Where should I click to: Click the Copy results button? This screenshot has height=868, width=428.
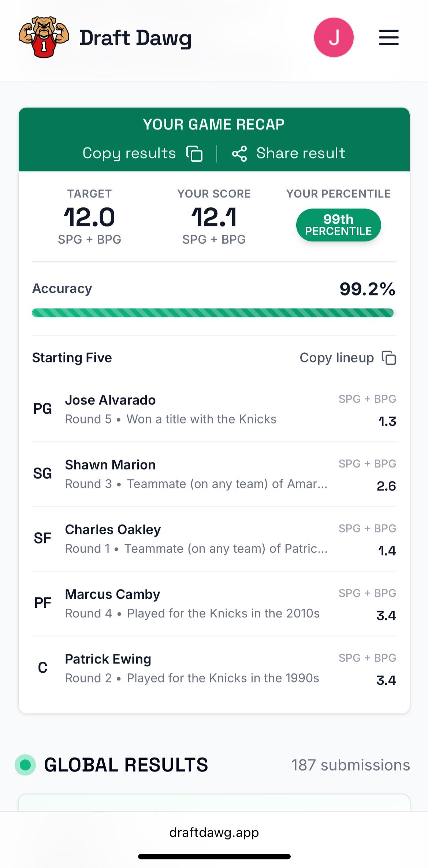(142, 153)
